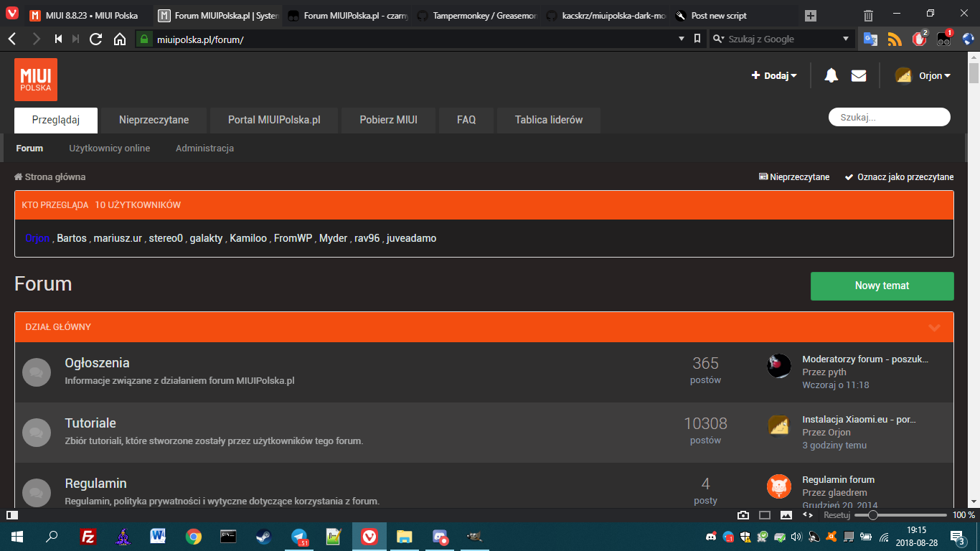Toggle the Vivaldi side panel
This screenshot has width=980, height=551.
(x=11, y=515)
